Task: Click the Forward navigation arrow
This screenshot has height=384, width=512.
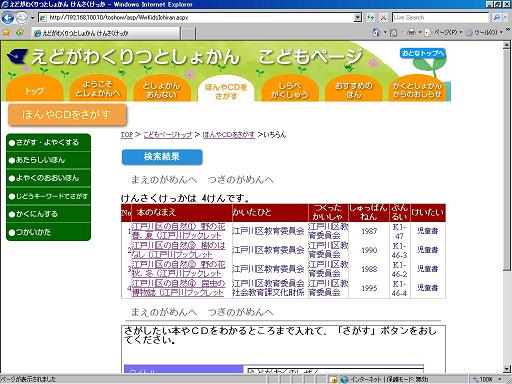Action: pyautogui.click(x=22, y=18)
